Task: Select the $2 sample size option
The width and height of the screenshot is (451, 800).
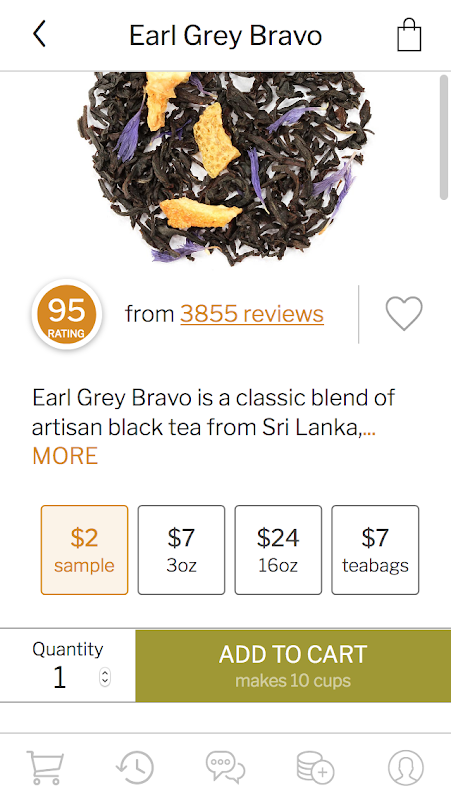Action: (x=84, y=550)
